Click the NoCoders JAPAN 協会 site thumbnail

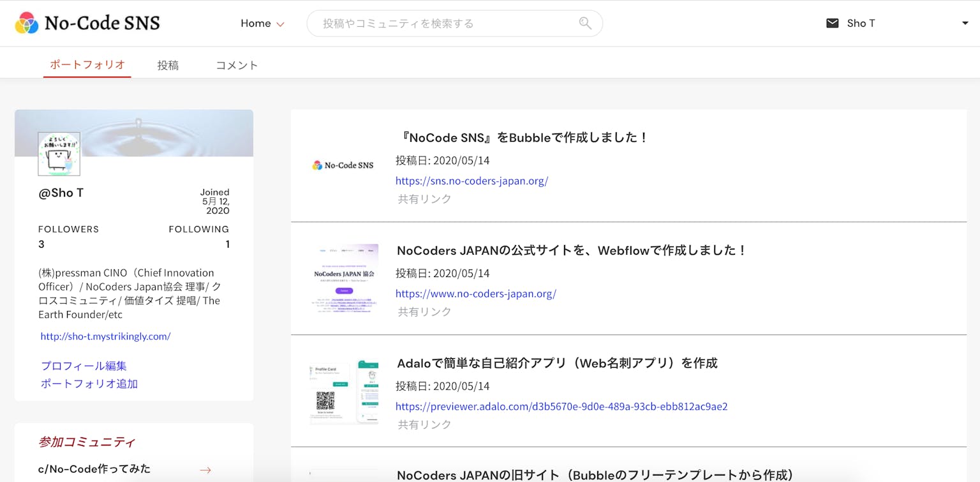[344, 278]
